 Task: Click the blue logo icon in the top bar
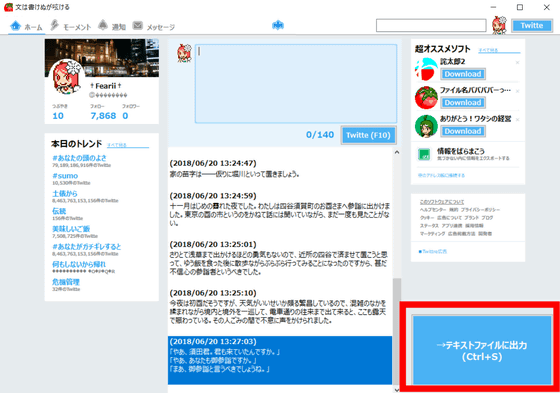pos(278,25)
